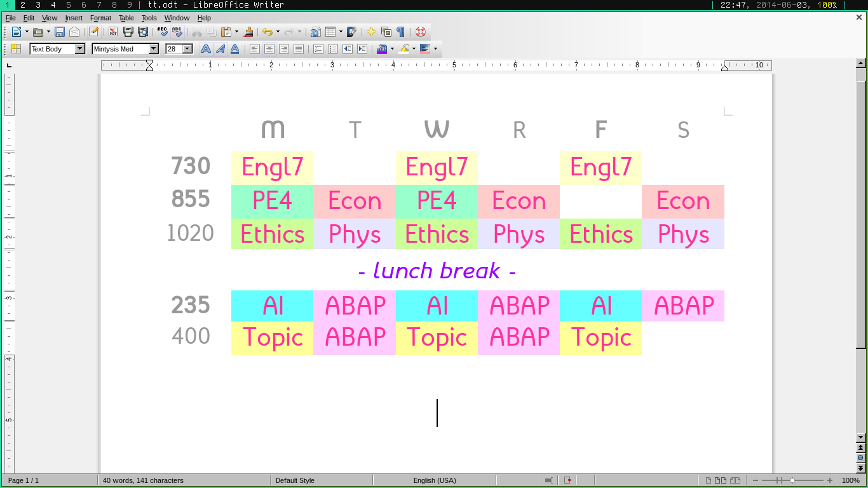
Task: Click English (USA) language in status bar
Action: (435, 480)
